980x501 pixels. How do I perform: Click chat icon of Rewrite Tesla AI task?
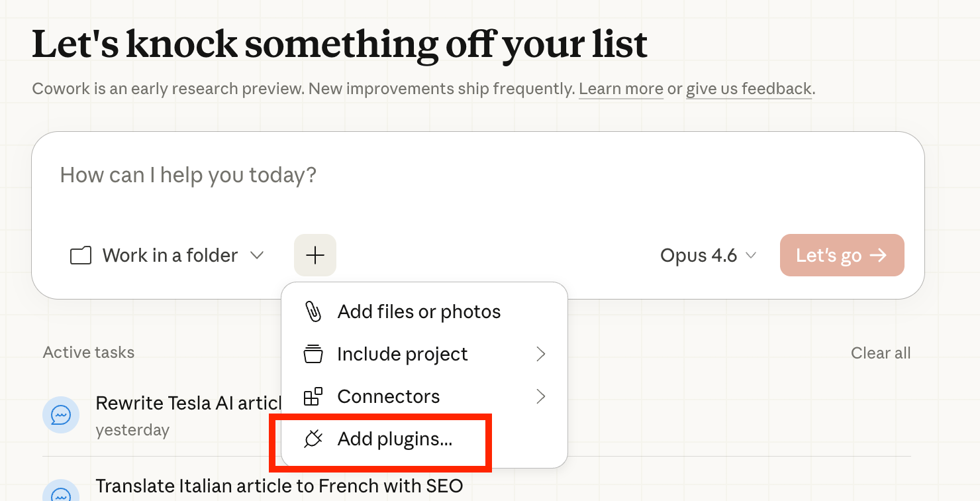point(61,416)
